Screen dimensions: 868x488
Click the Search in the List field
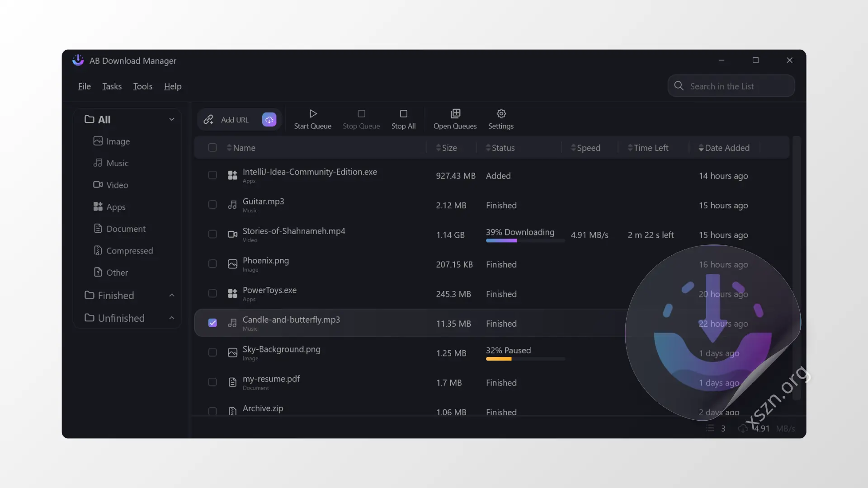pos(737,86)
